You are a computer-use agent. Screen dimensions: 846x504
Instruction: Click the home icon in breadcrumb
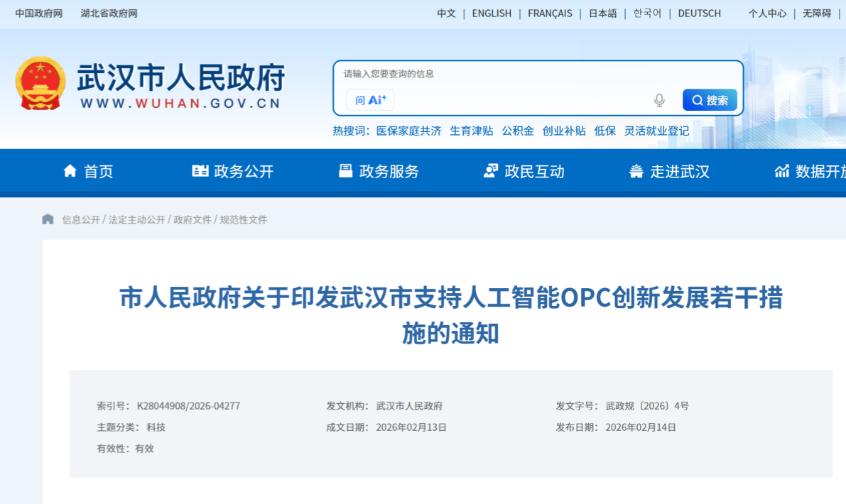tap(48, 219)
